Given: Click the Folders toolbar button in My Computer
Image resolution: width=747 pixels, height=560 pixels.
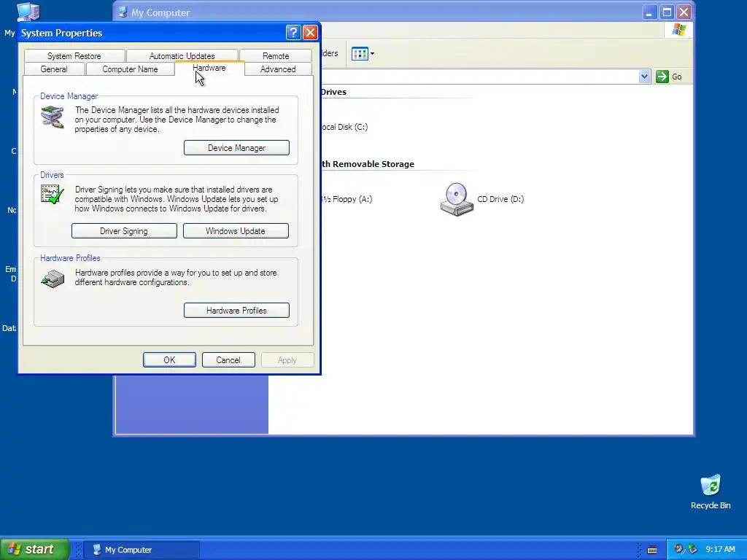Looking at the screenshot, I should [x=330, y=53].
